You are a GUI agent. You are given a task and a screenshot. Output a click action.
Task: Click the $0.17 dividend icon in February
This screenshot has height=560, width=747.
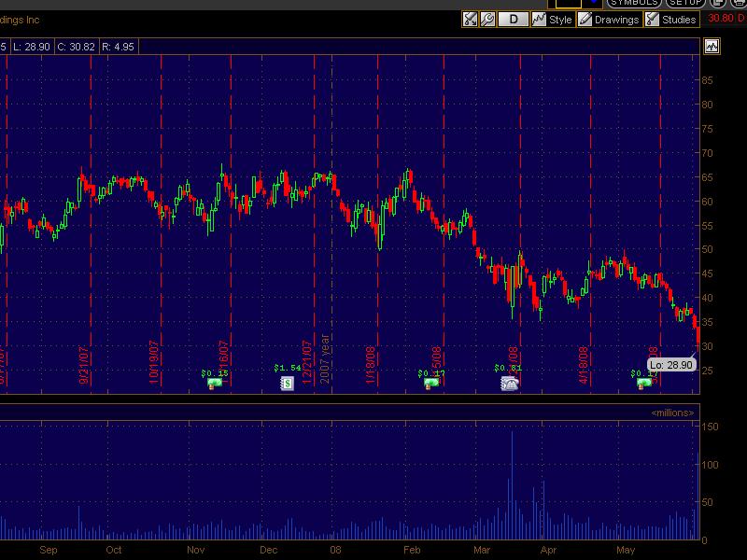point(430,383)
